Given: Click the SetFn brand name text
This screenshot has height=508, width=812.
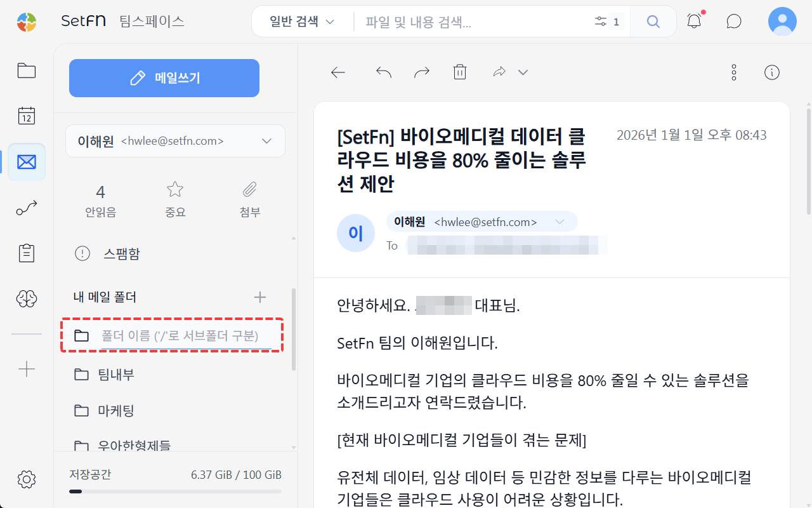Looking at the screenshot, I should click(84, 22).
